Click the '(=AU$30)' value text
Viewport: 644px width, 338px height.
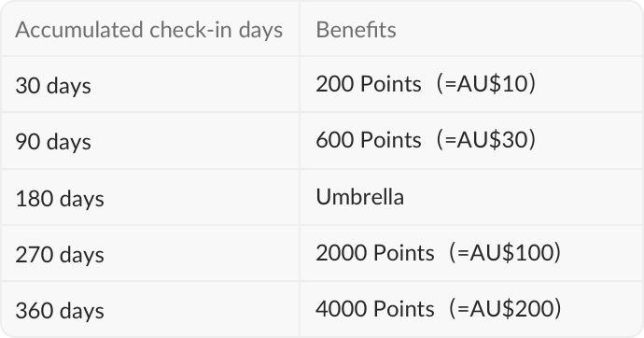[486, 140]
